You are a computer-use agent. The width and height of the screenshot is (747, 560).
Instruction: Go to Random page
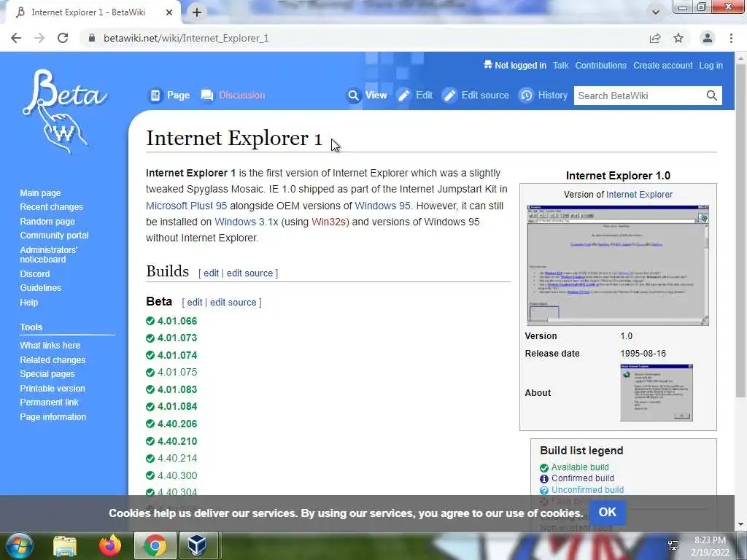(x=47, y=222)
